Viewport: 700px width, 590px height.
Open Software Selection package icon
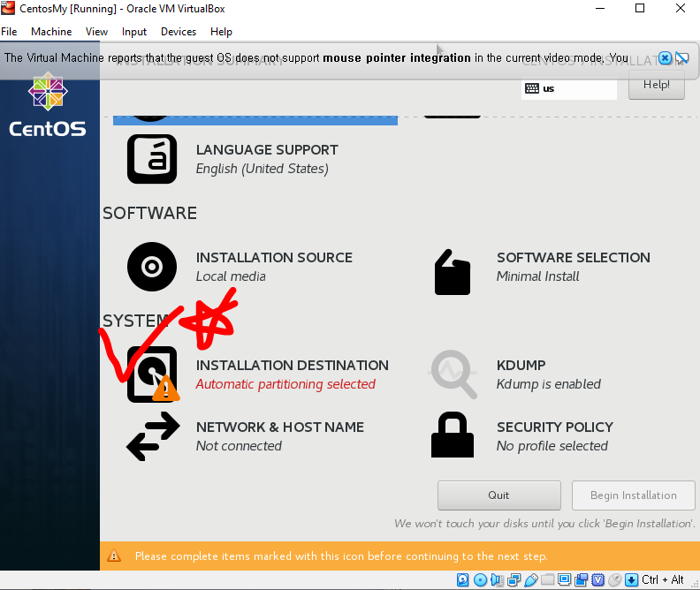(x=453, y=272)
